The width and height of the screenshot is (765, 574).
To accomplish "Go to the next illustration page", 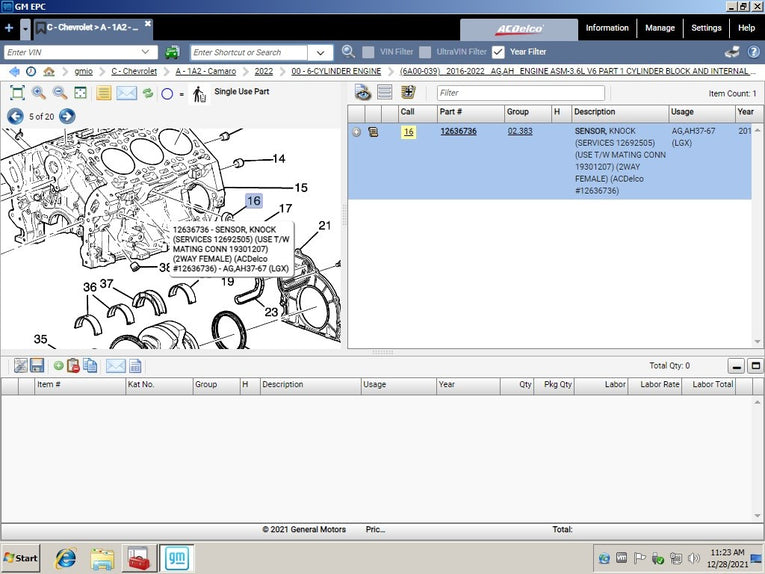I will pos(67,116).
